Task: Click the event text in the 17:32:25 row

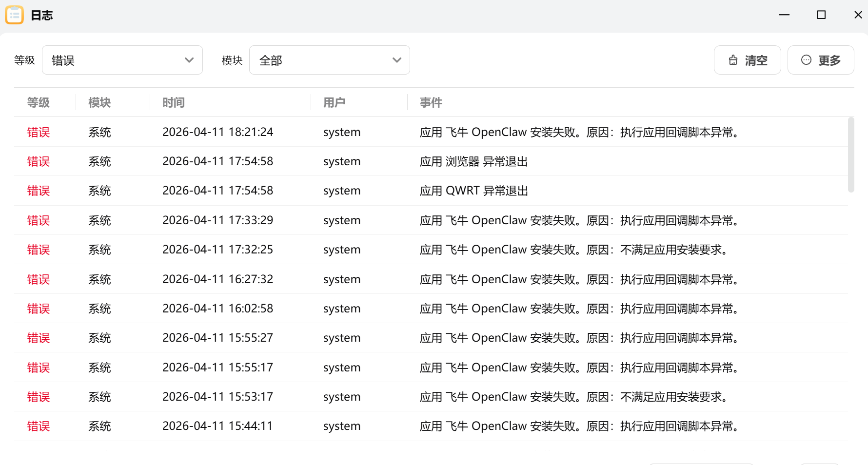Action: (x=575, y=250)
